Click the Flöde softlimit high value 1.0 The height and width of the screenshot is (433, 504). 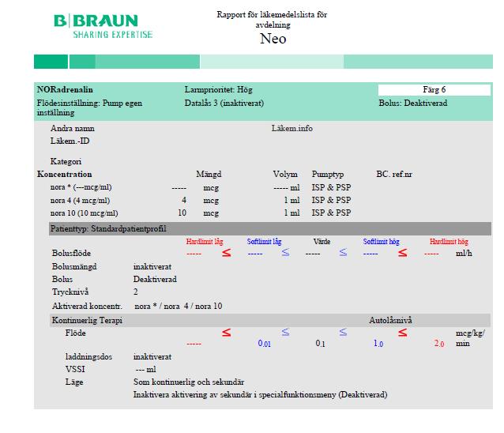[378, 344]
